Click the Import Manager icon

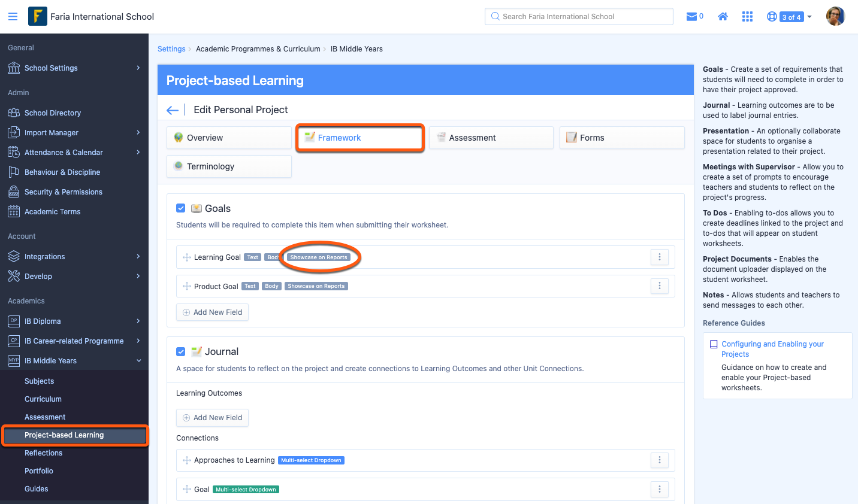tap(14, 132)
